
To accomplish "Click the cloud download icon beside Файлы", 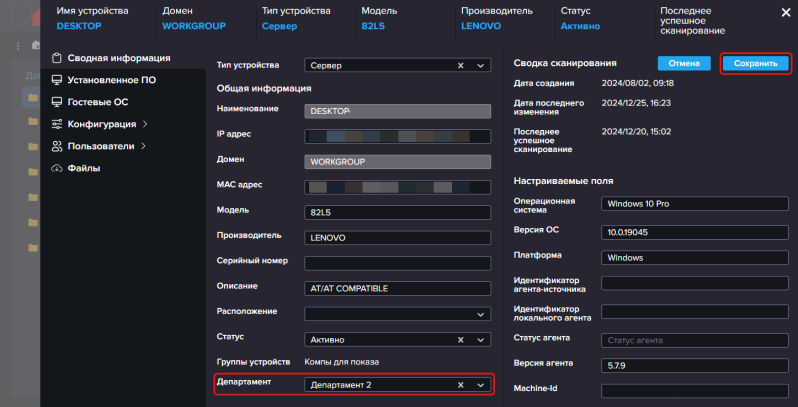I will (x=57, y=168).
